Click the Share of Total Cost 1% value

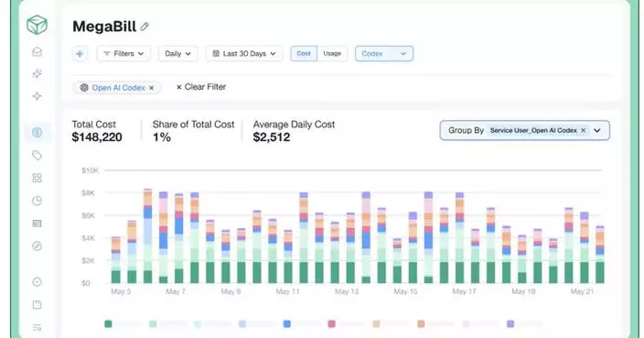[x=162, y=137]
